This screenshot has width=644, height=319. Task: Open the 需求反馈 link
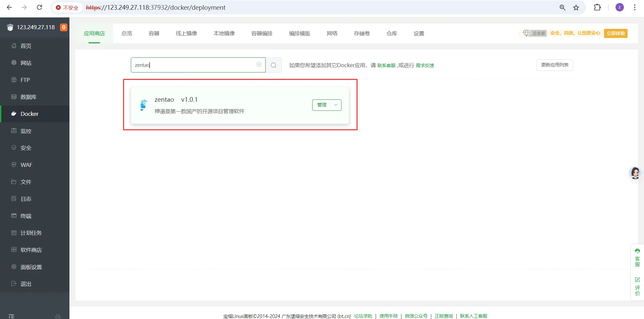(x=425, y=65)
